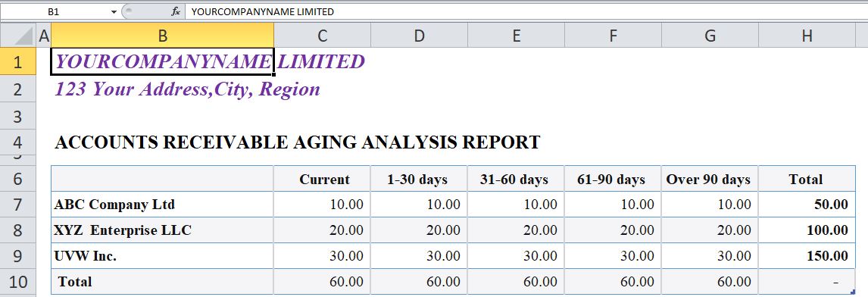Select row 3 header

click(x=18, y=116)
